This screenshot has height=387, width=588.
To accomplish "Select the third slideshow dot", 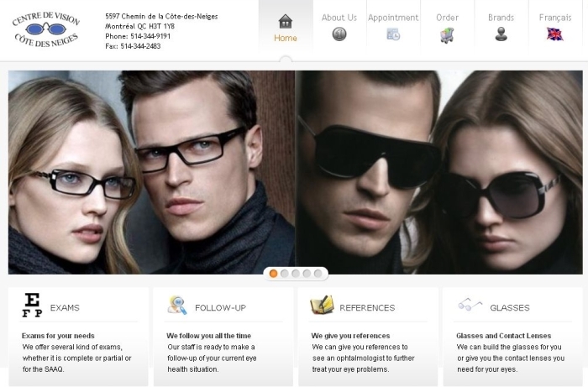I will [296, 274].
